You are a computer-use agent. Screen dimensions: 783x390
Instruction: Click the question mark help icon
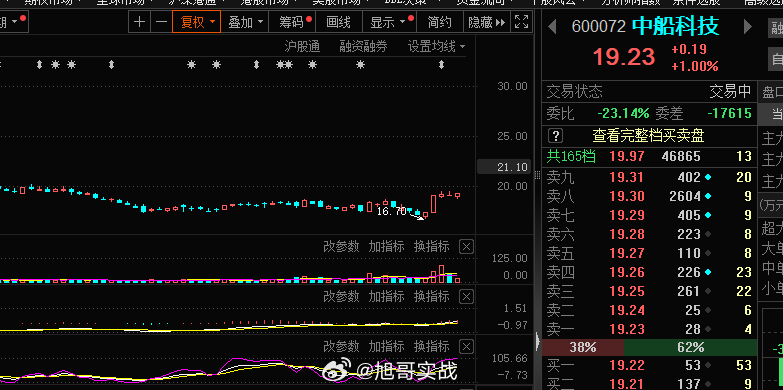[555, 136]
